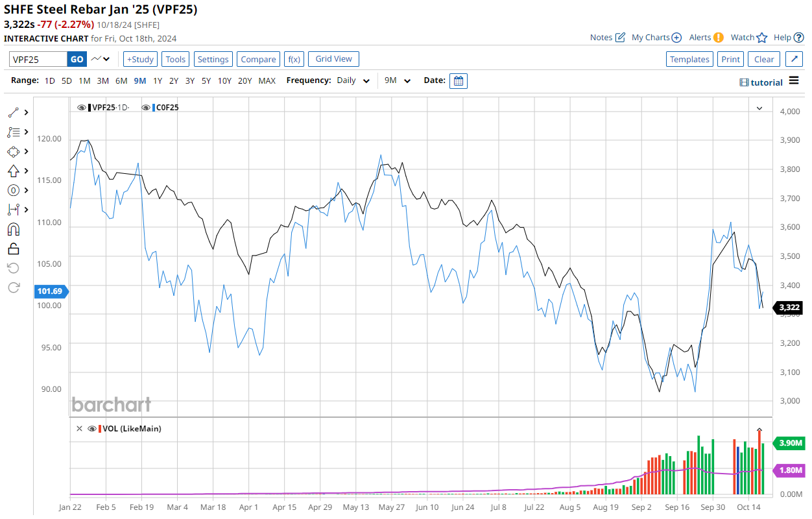Toggle visibility of the C0F25 comparison line
This screenshot has width=812, height=519.
146,108
